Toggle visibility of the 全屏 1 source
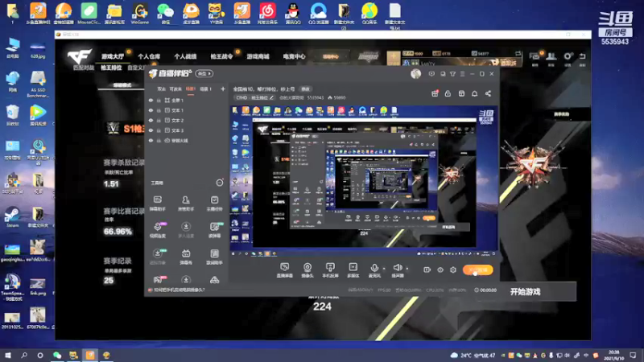The width and height of the screenshot is (644, 362). pyautogui.click(x=151, y=100)
